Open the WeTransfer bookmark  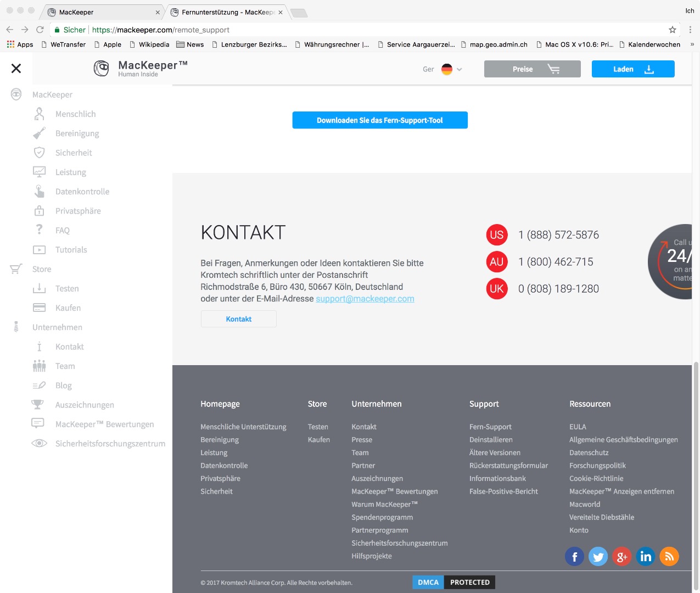64,44
